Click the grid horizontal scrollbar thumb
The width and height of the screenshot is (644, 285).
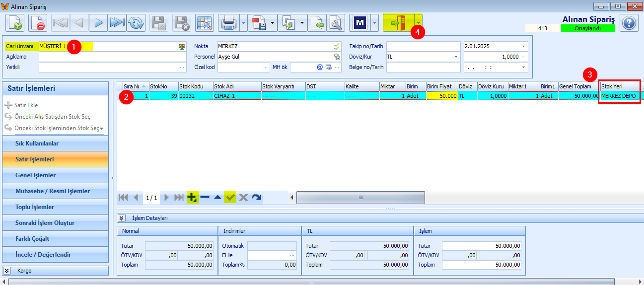coord(360,198)
